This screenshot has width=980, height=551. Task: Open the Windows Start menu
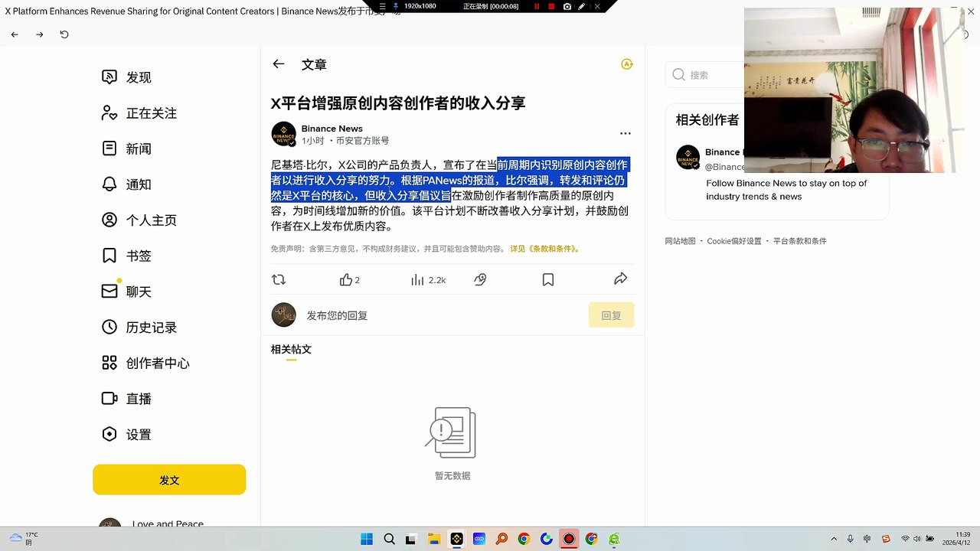[x=367, y=539]
